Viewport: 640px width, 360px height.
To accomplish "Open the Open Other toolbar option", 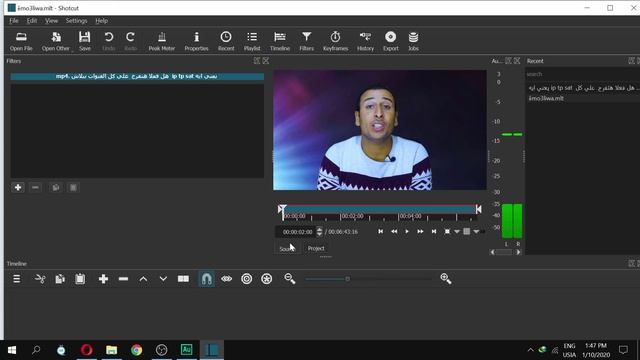I will 56,41.
